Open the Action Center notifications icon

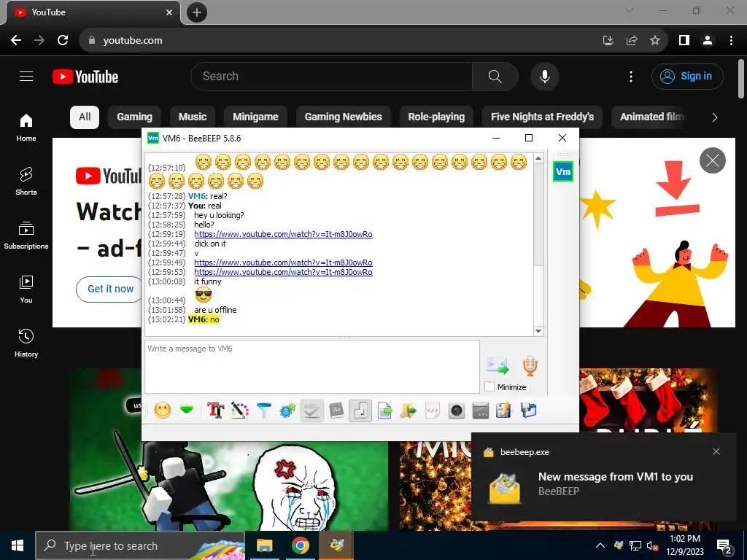point(724,545)
